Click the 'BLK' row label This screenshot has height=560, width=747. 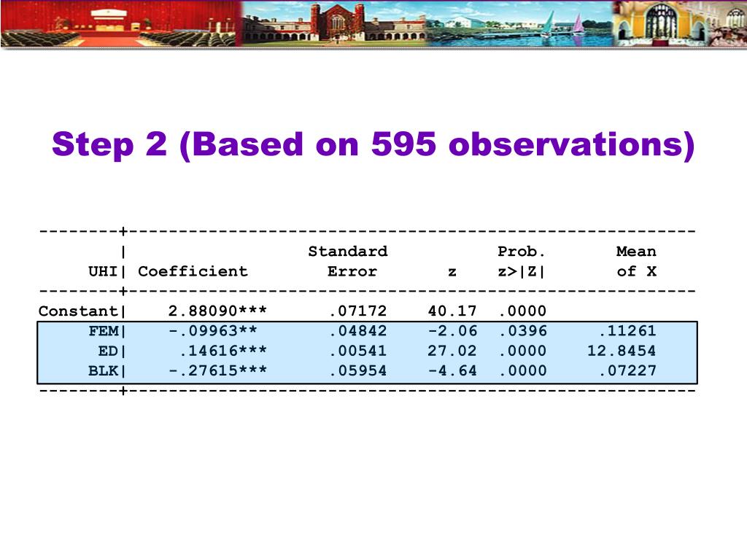pos(104,370)
